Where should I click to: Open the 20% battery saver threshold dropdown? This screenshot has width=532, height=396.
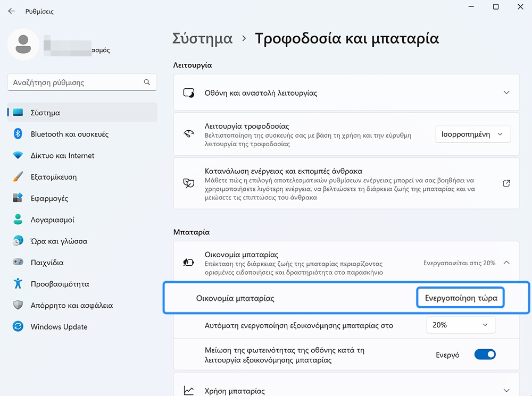point(461,325)
